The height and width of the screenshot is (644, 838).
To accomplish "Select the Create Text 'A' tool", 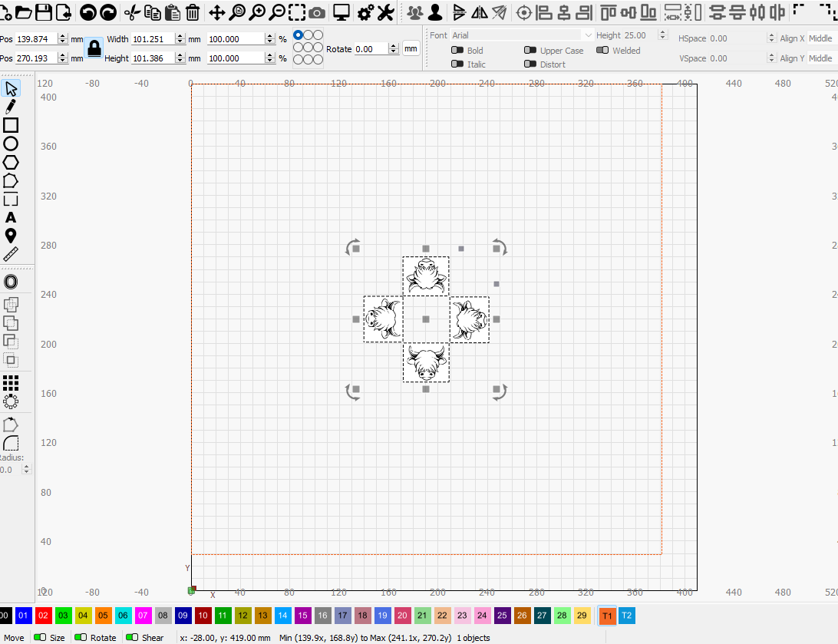I will (x=11, y=217).
